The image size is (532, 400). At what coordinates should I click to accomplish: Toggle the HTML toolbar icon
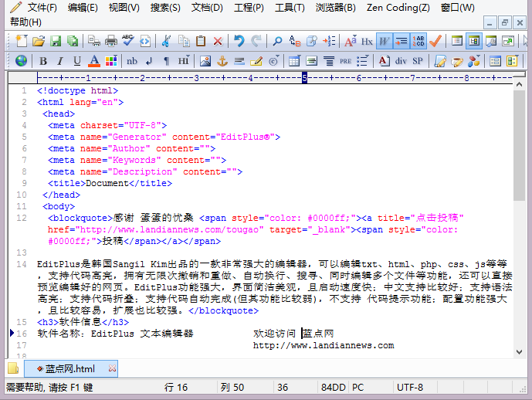pyautogui.click(x=145, y=42)
